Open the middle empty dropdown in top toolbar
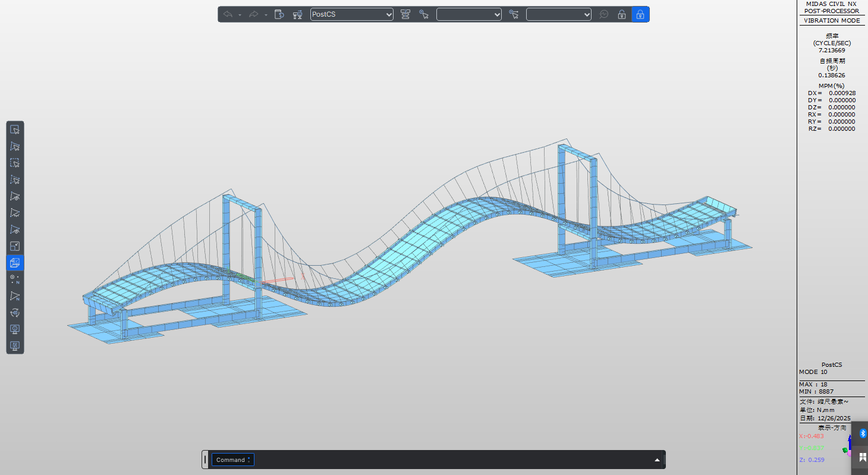 click(x=468, y=14)
